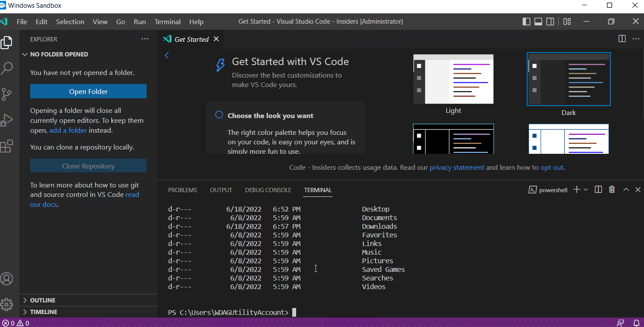
Task: Click the Open Folder button
Action: [88, 91]
